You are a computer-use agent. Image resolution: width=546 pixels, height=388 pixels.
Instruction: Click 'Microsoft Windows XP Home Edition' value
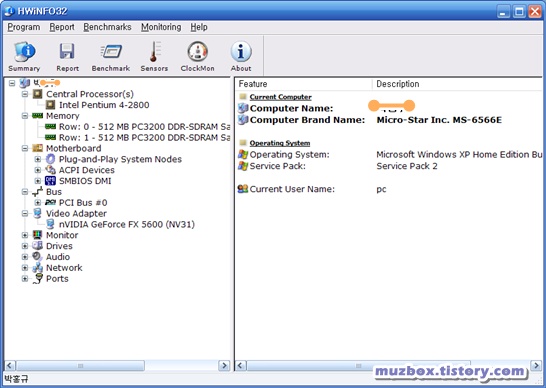click(x=459, y=154)
